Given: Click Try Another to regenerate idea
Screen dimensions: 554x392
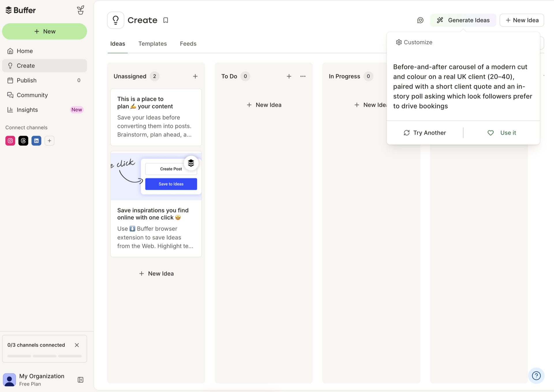Looking at the screenshot, I should (425, 133).
